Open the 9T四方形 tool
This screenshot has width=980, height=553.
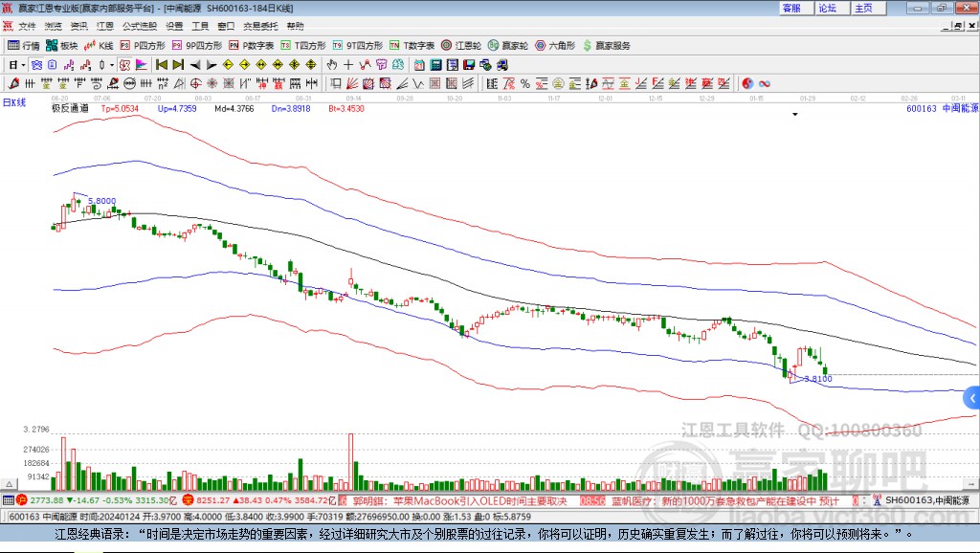point(358,46)
